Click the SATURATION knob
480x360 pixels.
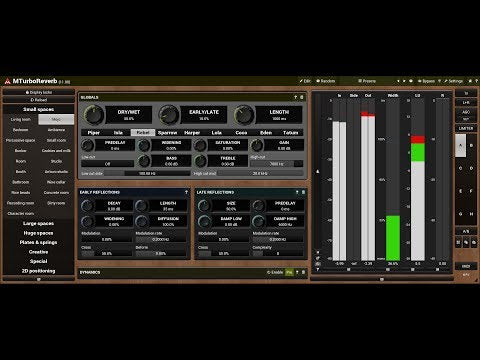coord(200,145)
